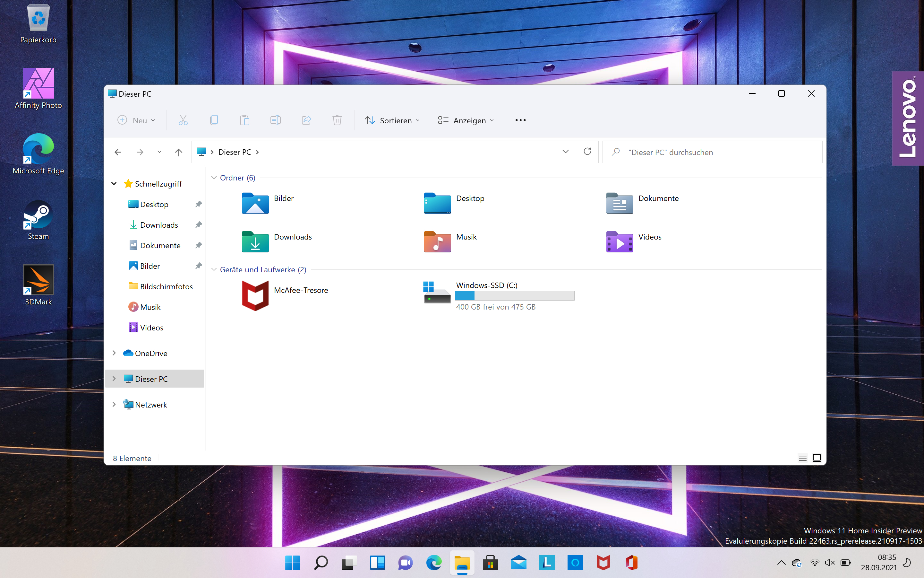Switch to details list view in status bar

[803, 458]
